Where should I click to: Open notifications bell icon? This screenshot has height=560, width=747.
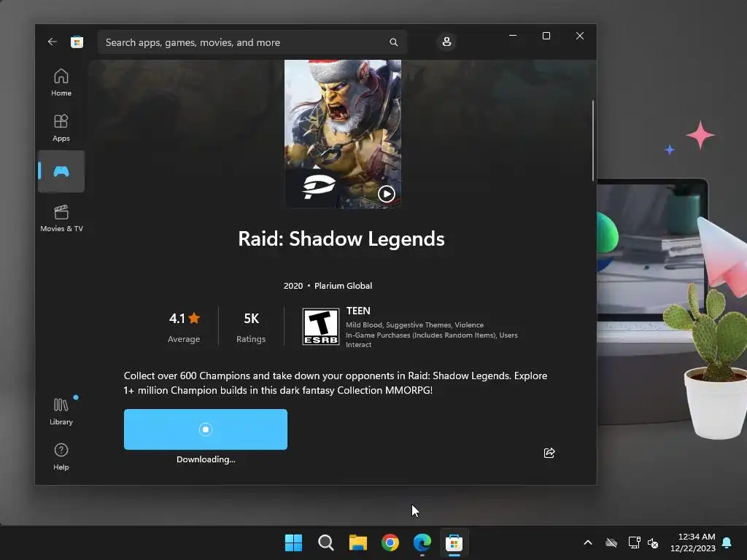727,542
